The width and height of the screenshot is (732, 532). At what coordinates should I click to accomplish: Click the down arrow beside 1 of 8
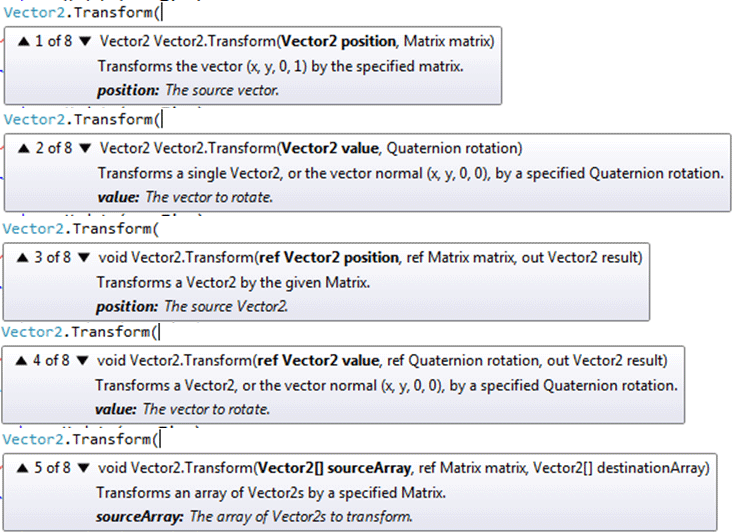pos(84,41)
